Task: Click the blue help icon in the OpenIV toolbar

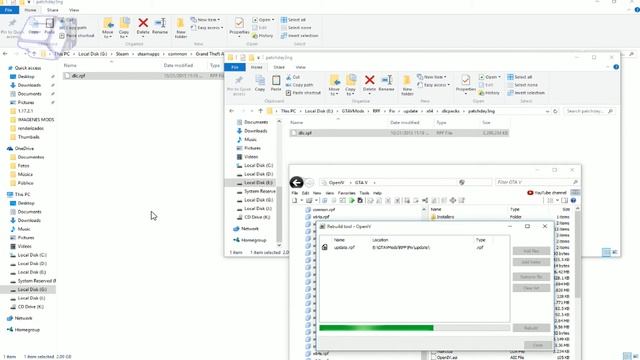Action: (x=573, y=200)
